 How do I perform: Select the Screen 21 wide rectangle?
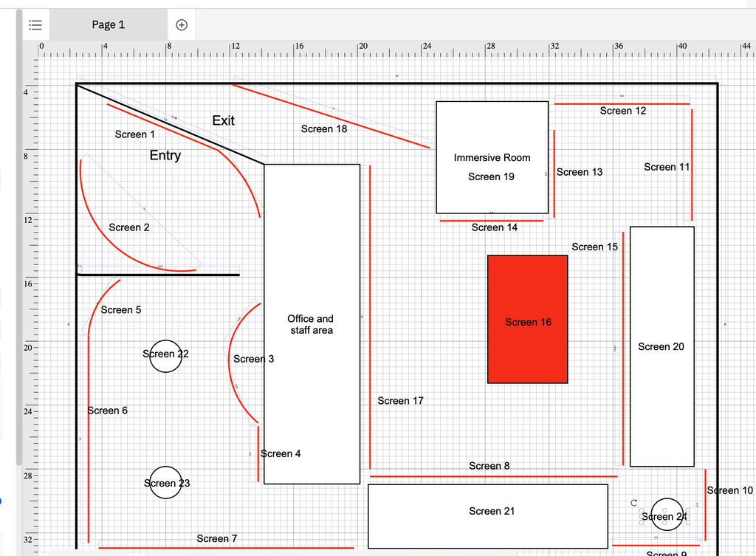click(x=487, y=526)
